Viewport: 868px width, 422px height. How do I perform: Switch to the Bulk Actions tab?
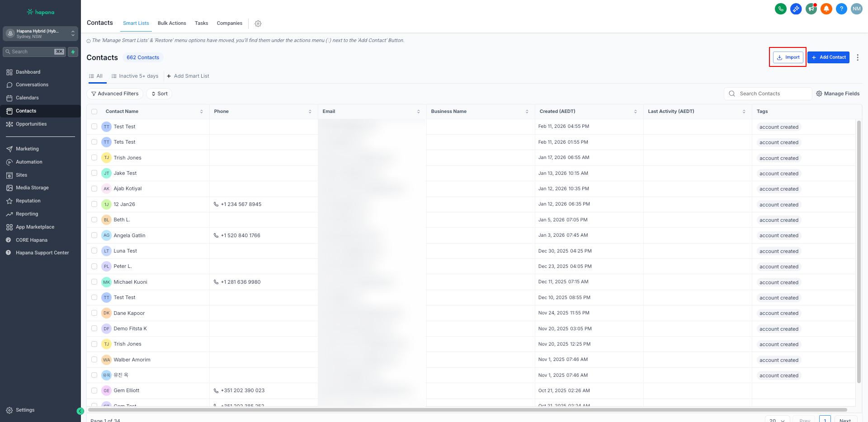[172, 23]
